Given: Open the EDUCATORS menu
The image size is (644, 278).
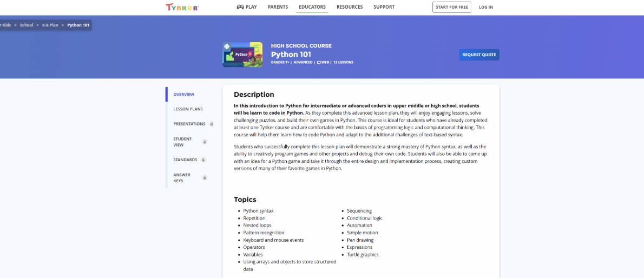Looking at the screenshot, I should coord(312,7).
